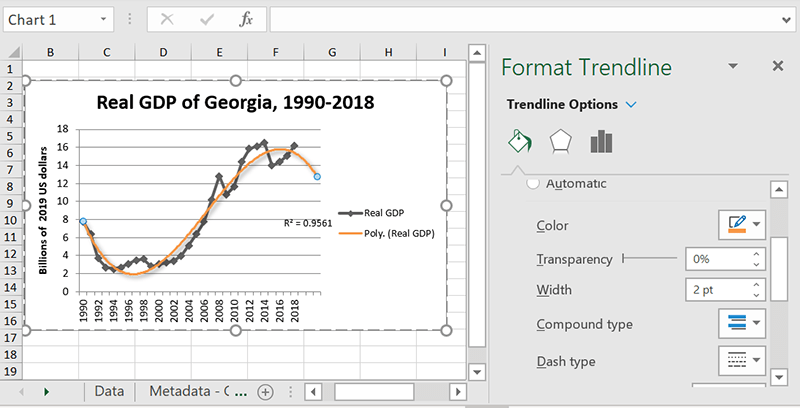
Task: Click the Transparency 0% value field
Action: point(718,259)
